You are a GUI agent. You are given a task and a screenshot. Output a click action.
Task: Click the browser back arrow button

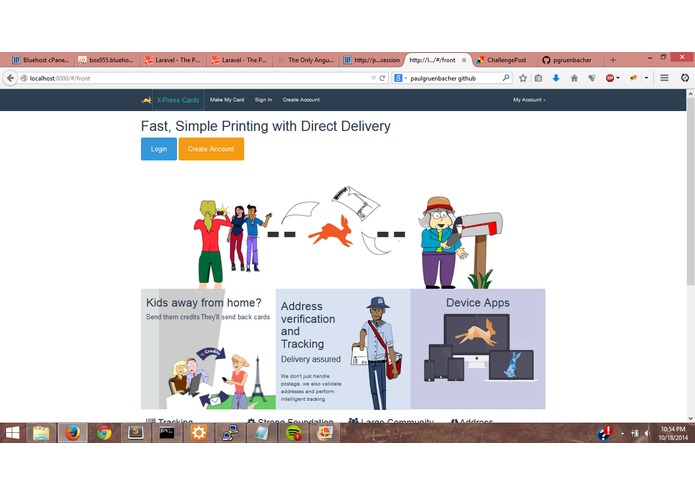coord(10,78)
